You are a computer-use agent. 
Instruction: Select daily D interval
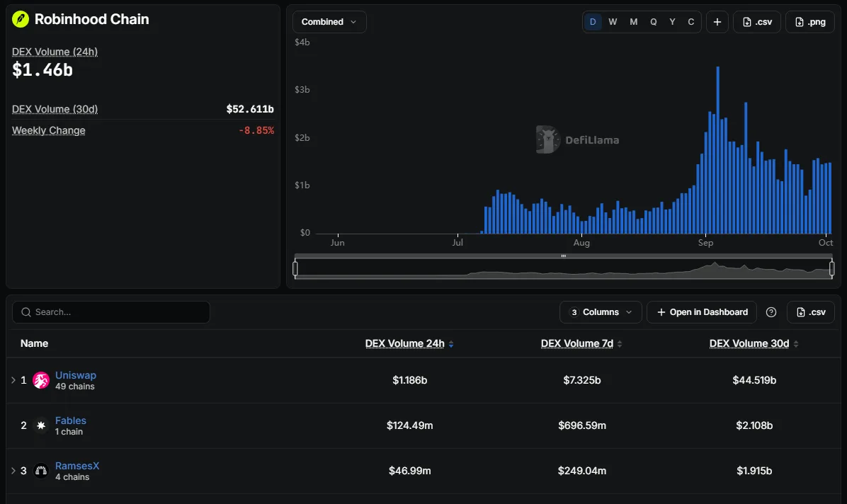pyautogui.click(x=593, y=22)
